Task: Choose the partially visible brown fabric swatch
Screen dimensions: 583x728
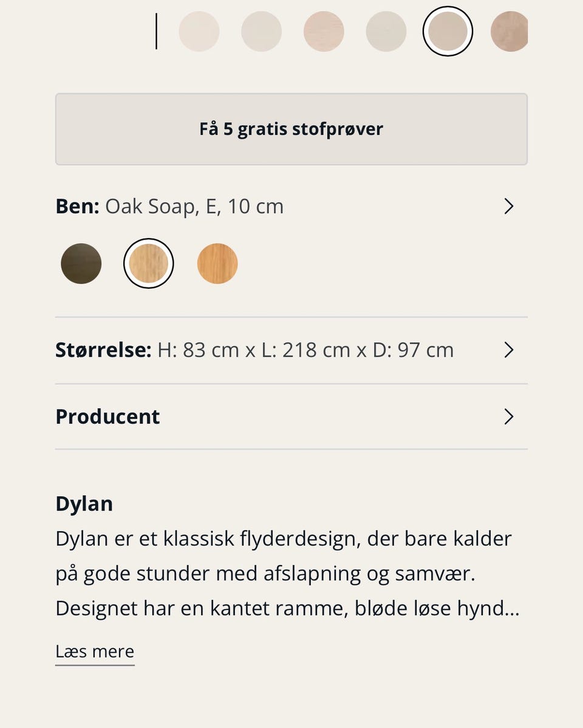Action: tap(510, 32)
